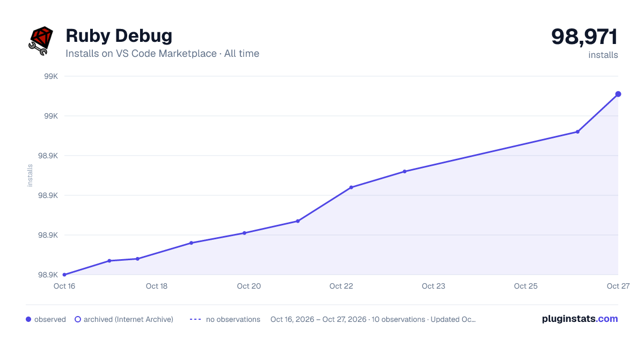The height and width of the screenshot is (338, 644).
Task: Click the 'Oct 27' x-axis label
Action: [x=618, y=286]
